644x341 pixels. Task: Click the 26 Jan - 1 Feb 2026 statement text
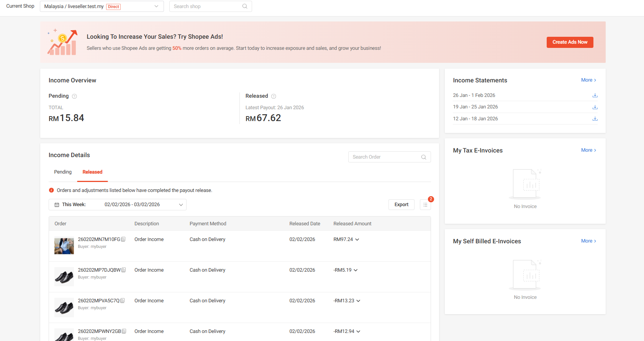[474, 95]
